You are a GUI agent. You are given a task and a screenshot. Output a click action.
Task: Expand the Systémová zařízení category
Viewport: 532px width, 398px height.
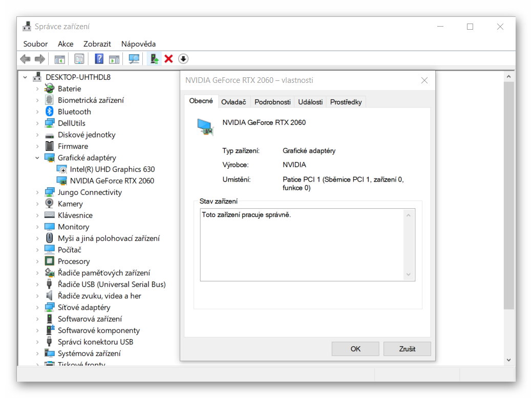tap(37, 353)
